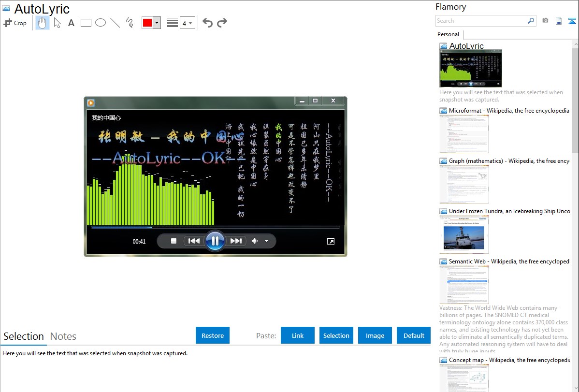
Task: Mute the media player volume
Action: pyautogui.click(x=255, y=241)
